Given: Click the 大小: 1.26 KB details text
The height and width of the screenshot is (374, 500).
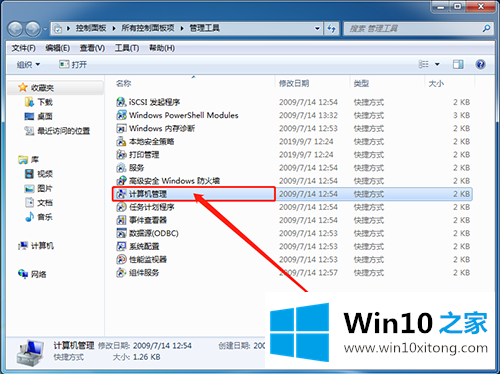Looking at the screenshot, I should click(137, 357).
